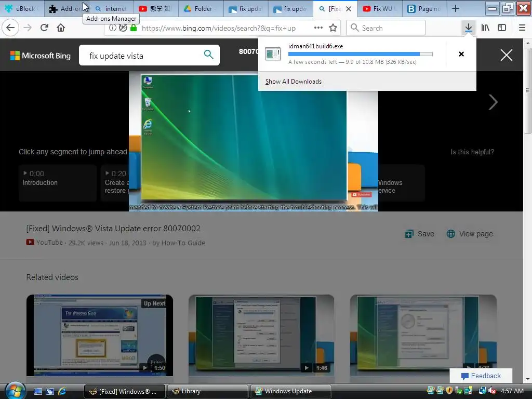Click the muted volume tray icon

click(x=492, y=391)
